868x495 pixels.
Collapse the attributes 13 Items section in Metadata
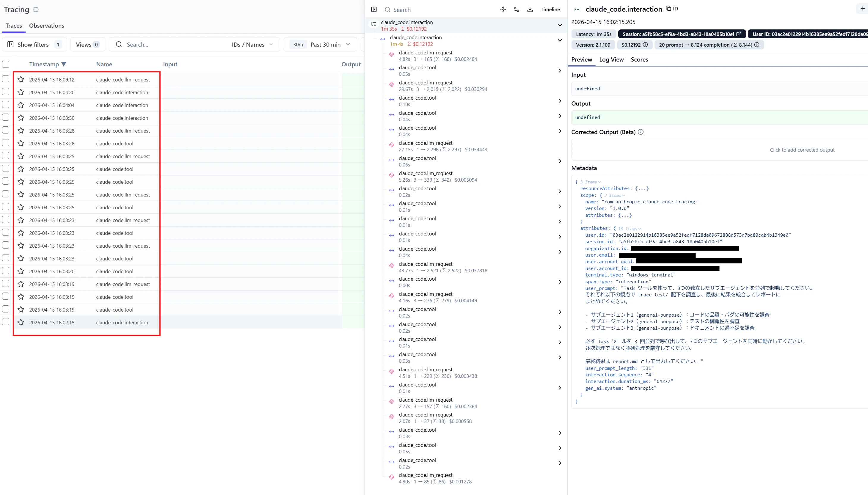[630, 228]
